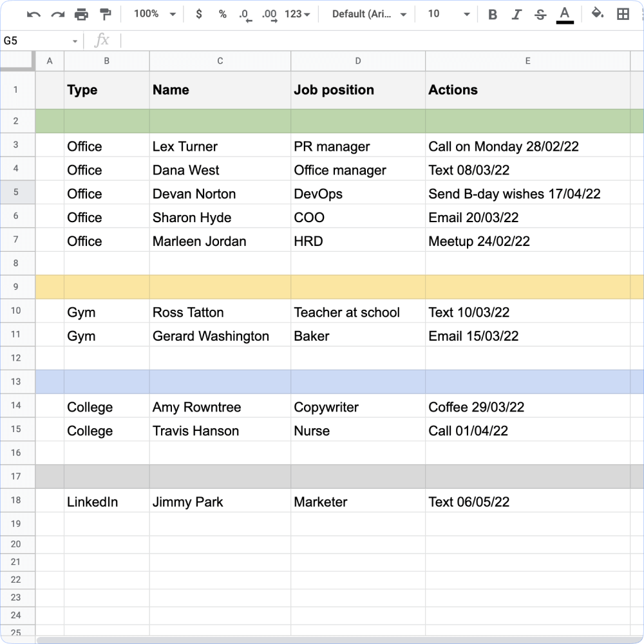Select column D header
The image size is (644, 644).
[x=358, y=61]
